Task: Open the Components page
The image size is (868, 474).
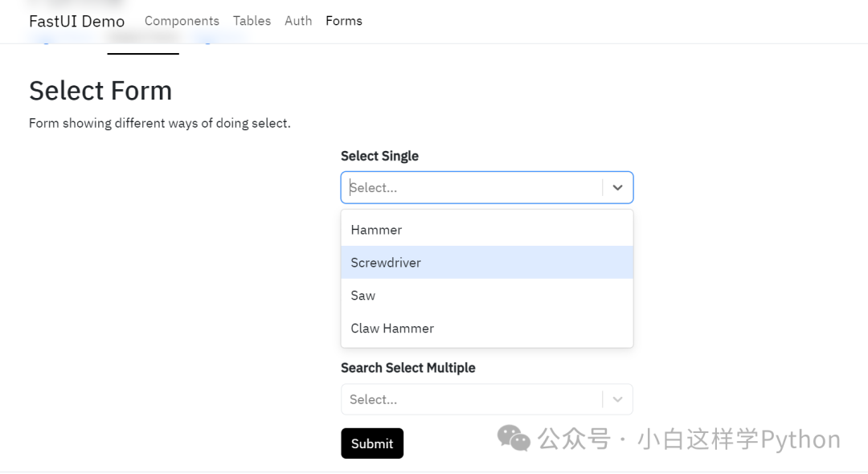Action: [x=182, y=21]
